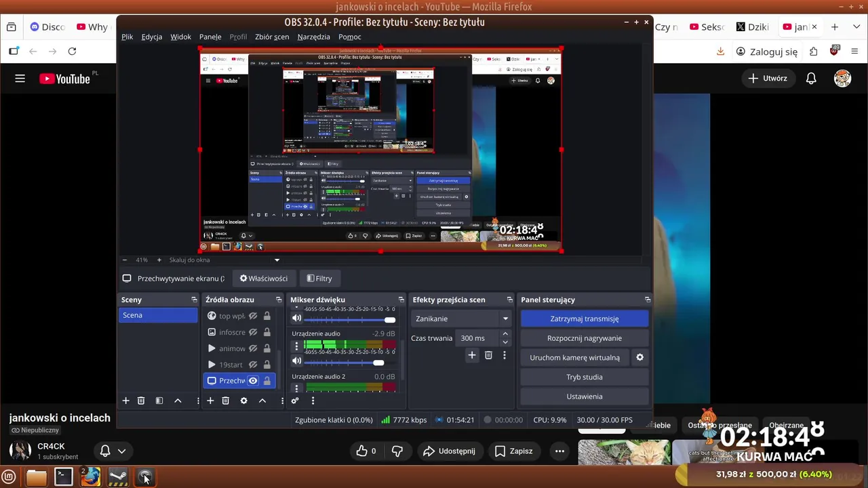This screenshot has height=488, width=868.
Task: Move the scene up in the Sceny panel
Action: [178, 401]
